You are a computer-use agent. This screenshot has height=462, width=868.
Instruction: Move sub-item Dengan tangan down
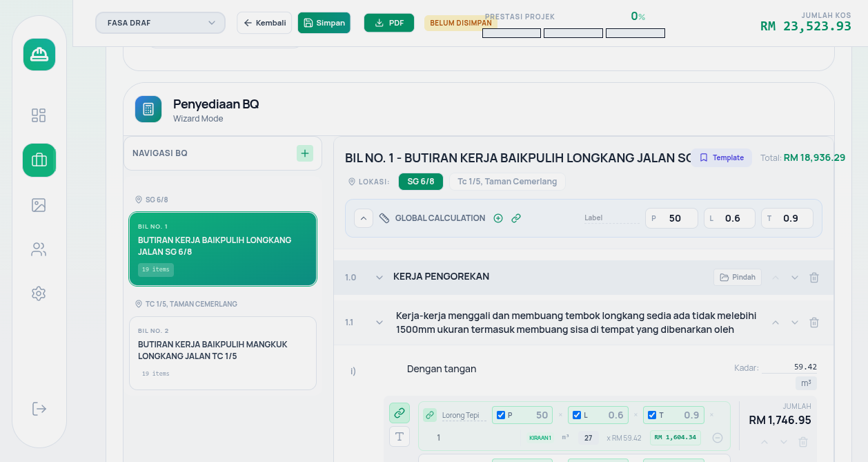click(784, 442)
